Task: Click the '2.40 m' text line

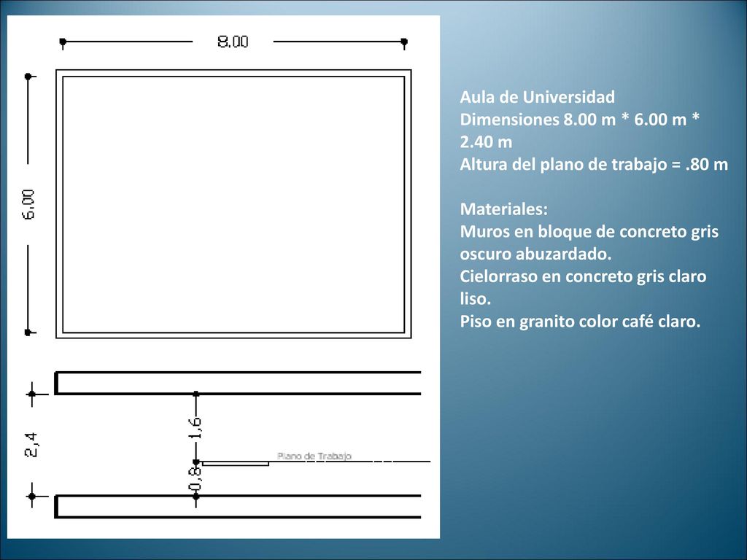Action: point(486,142)
